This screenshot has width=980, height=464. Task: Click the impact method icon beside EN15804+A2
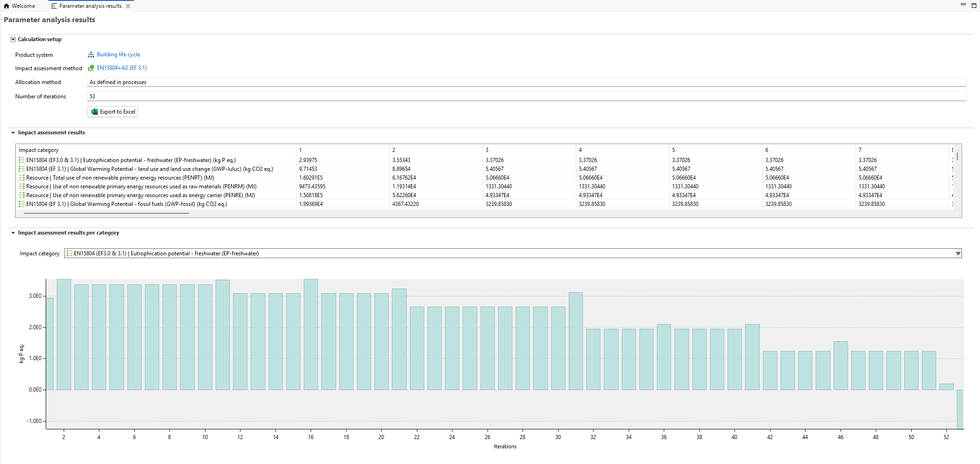tap(91, 68)
